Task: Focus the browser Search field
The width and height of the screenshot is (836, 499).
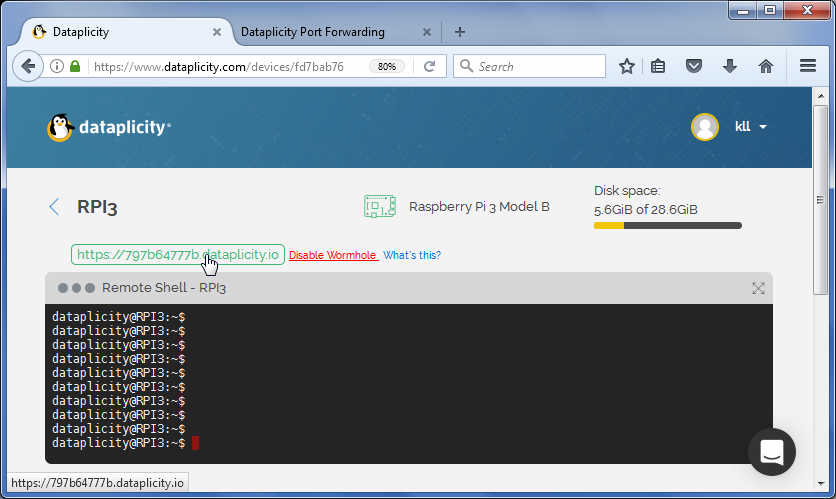Action: point(538,66)
